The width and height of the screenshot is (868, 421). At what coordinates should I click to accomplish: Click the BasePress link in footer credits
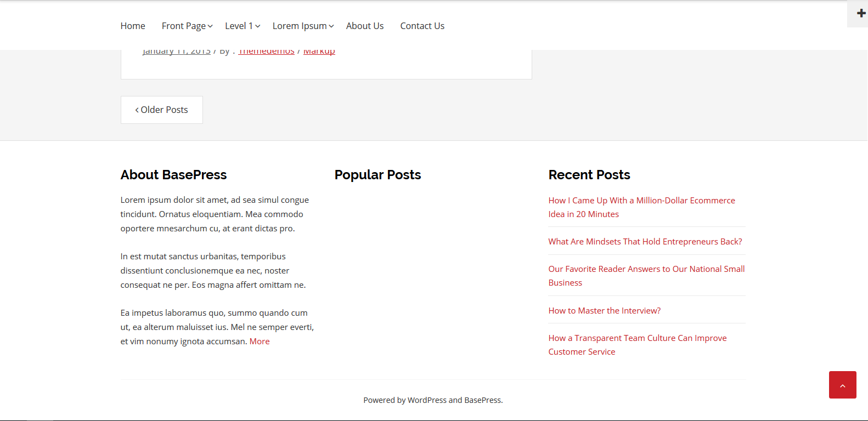click(x=482, y=400)
